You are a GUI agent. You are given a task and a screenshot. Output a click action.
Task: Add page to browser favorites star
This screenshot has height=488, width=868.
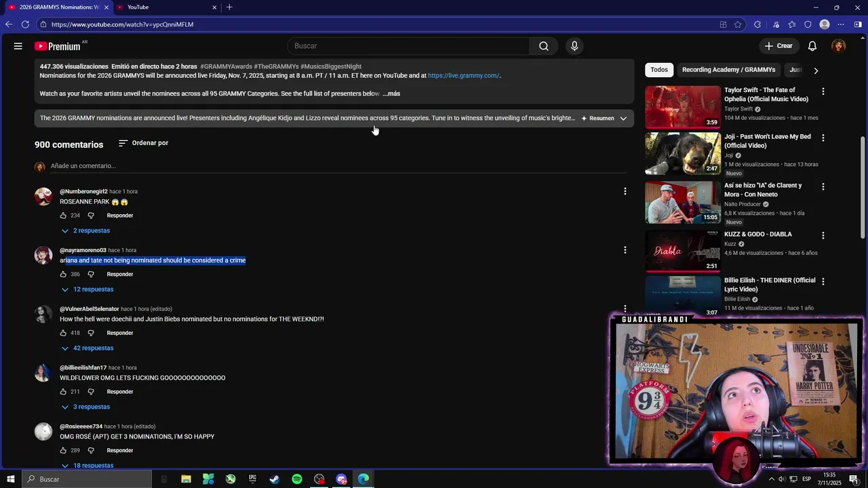(738, 24)
